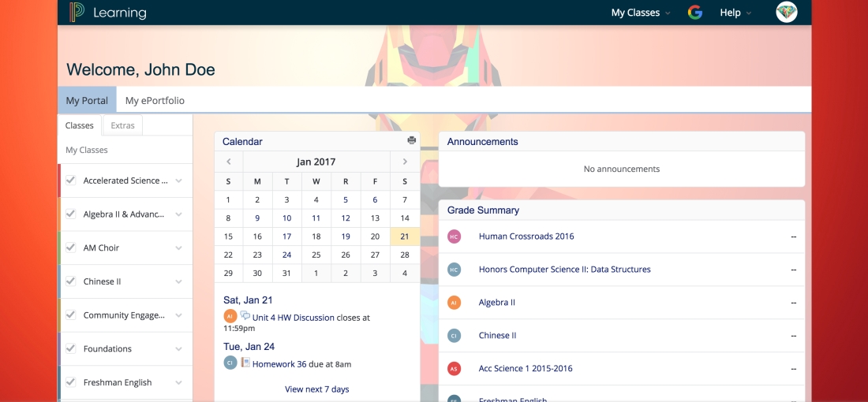Click the Sat, Jan 21 date heading

pos(248,300)
